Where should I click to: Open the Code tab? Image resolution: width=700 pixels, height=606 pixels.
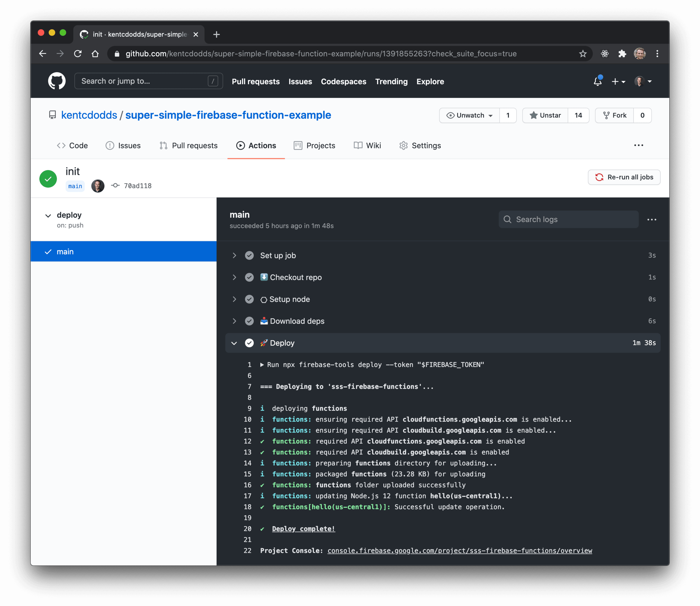tap(72, 145)
